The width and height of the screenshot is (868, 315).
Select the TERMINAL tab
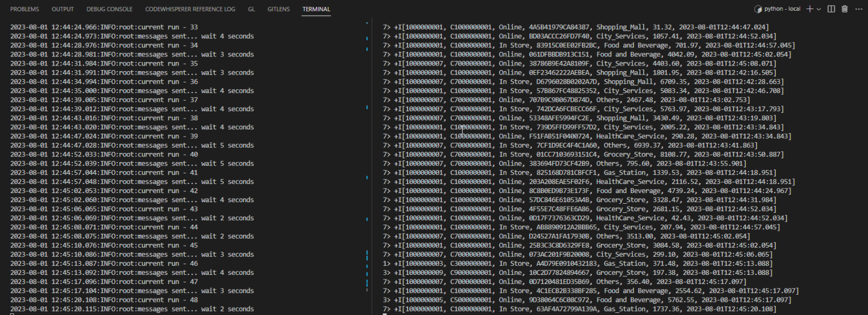(316, 9)
